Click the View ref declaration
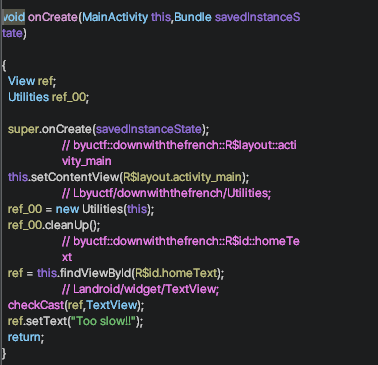The height and width of the screenshot is (365, 378). pos(32,81)
